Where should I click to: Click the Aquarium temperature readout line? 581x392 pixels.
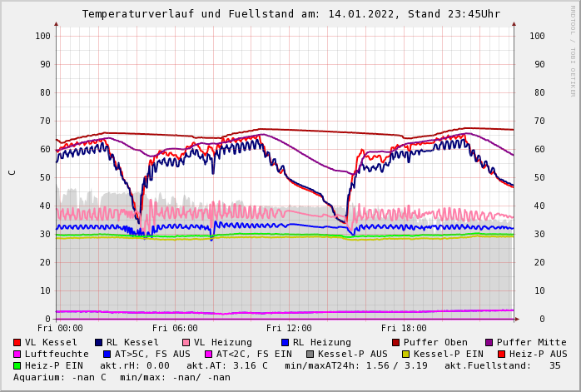tap(122, 377)
